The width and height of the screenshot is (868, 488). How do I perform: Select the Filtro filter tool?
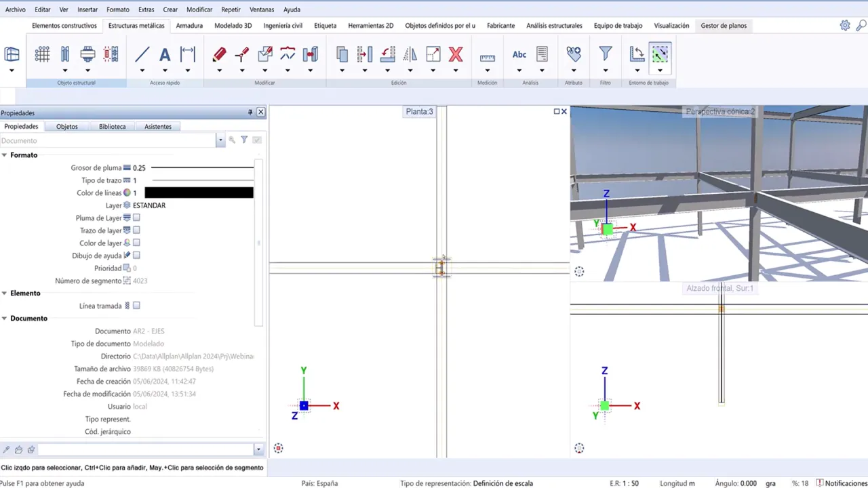coord(605,54)
